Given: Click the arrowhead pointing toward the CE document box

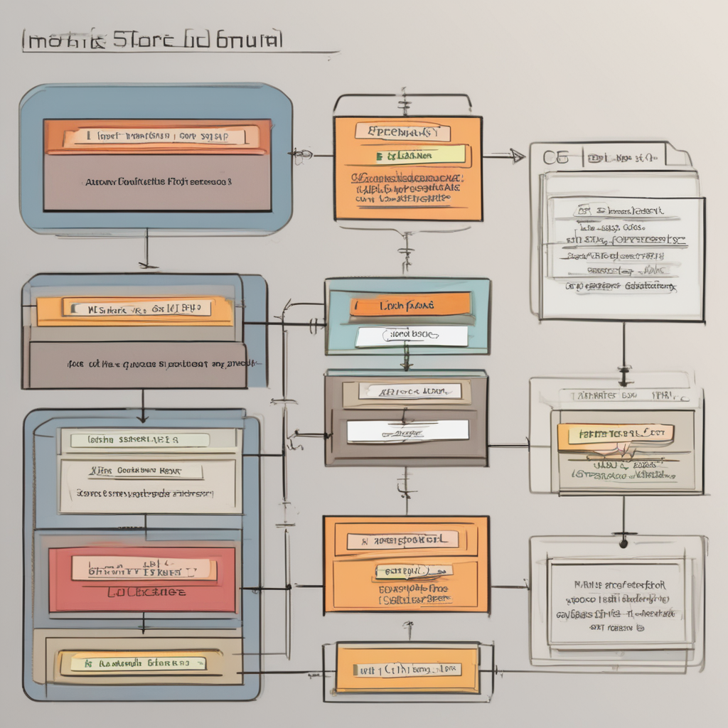Looking at the screenshot, I should click(x=518, y=156).
